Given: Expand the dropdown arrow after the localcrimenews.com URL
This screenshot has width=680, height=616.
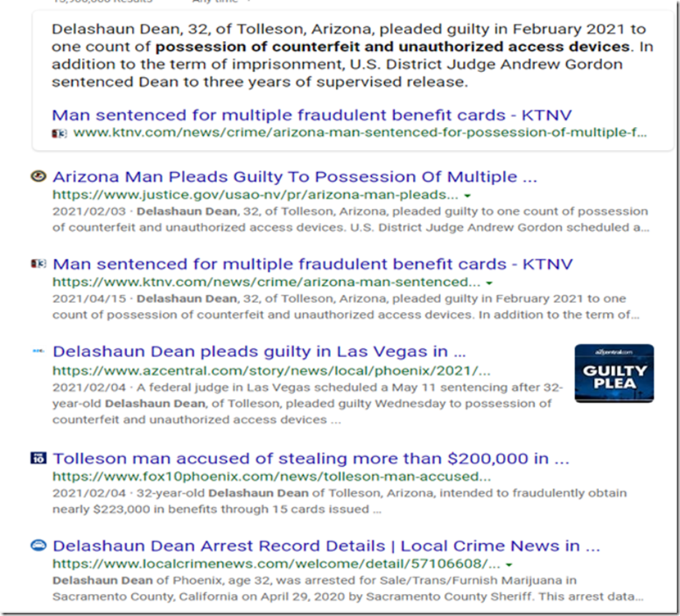Looking at the screenshot, I should click(509, 564).
